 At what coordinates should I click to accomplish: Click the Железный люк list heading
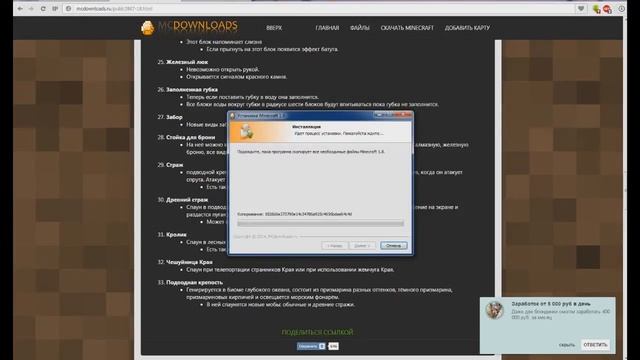point(187,62)
